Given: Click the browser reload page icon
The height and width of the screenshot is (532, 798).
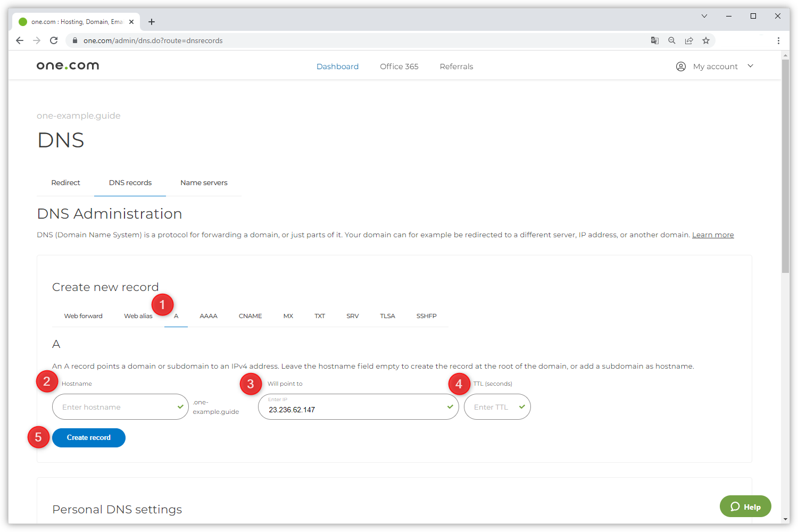Looking at the screenshot, I should (54, 40).
